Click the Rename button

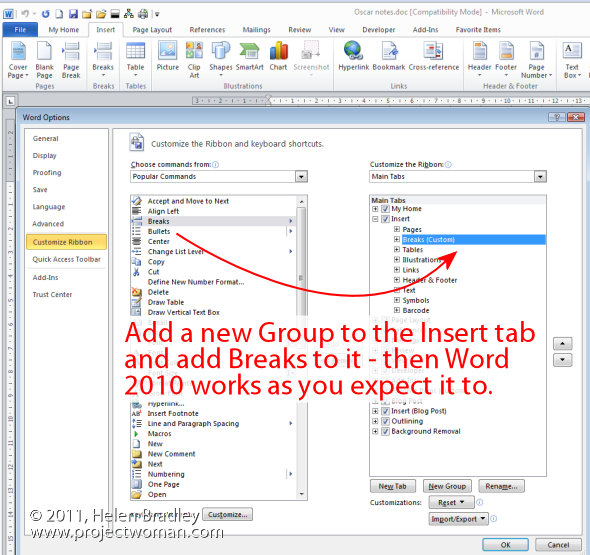click(501, 486)
